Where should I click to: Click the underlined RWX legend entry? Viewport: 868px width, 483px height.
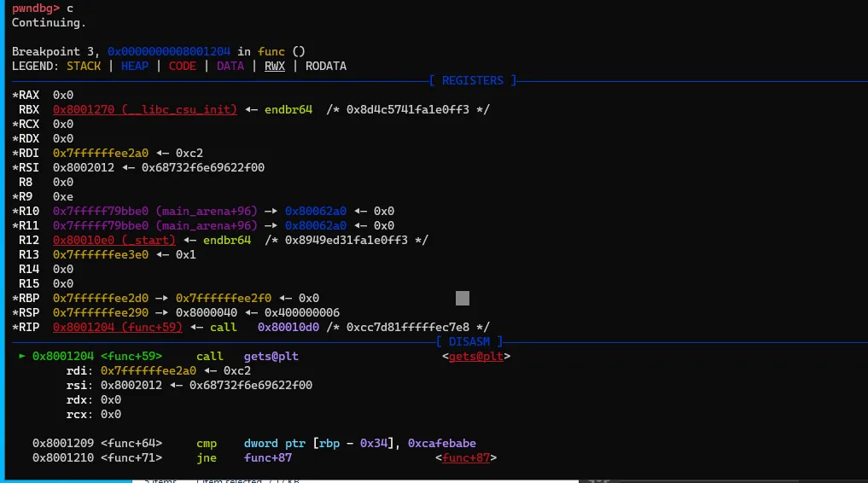[275, 66]
